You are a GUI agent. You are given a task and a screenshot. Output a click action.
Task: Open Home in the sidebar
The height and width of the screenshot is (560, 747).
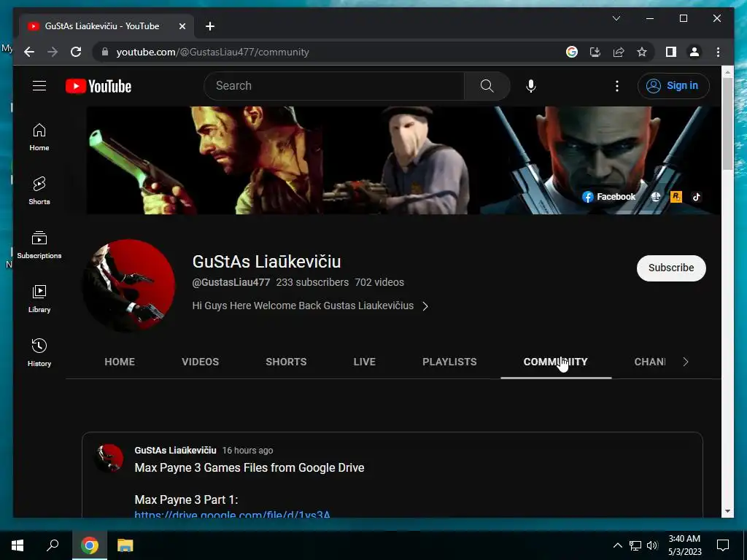(x=39, y=137)
